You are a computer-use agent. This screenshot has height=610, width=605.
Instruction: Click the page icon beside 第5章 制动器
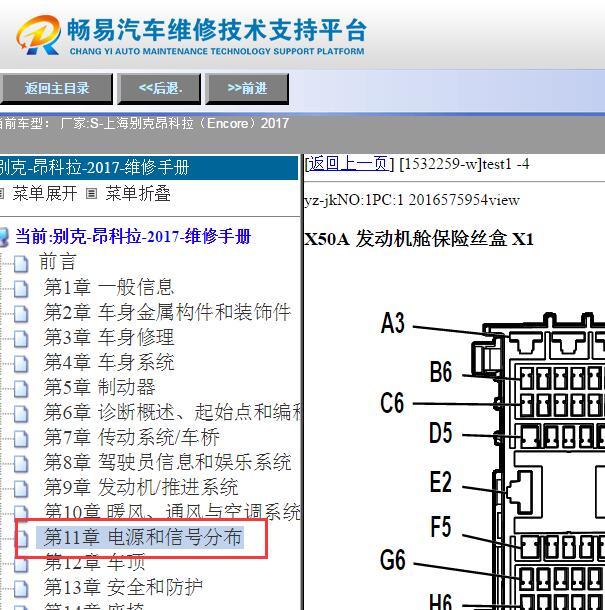coord(21,389)
